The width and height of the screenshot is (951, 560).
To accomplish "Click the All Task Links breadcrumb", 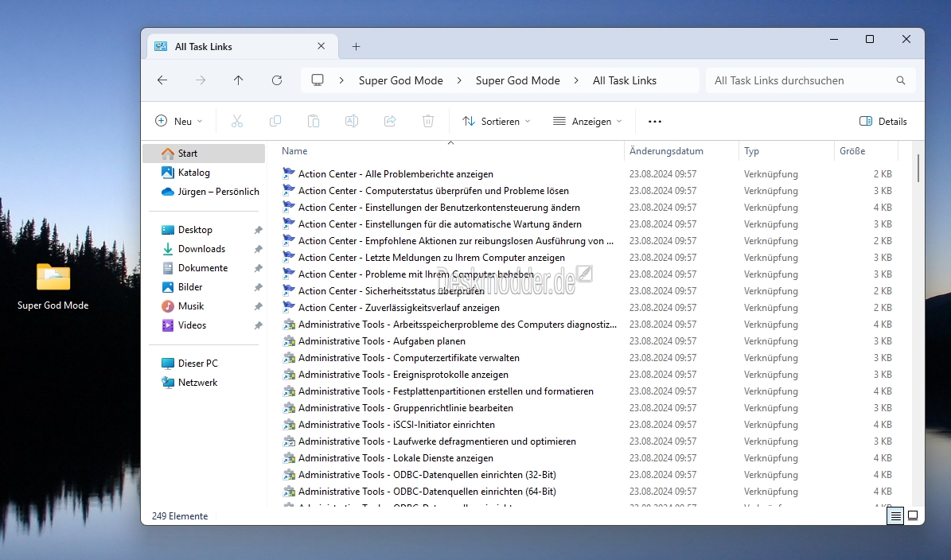I will tap(624, 80).
